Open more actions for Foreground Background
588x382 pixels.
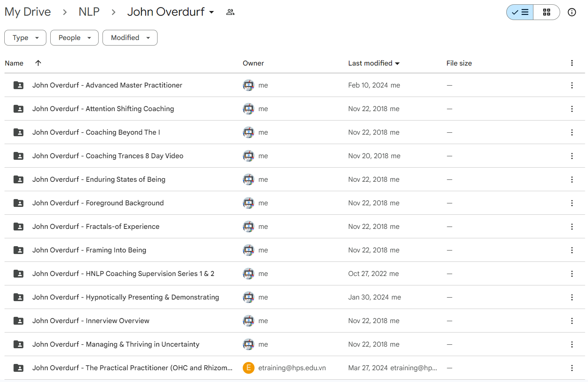point(572,203)
